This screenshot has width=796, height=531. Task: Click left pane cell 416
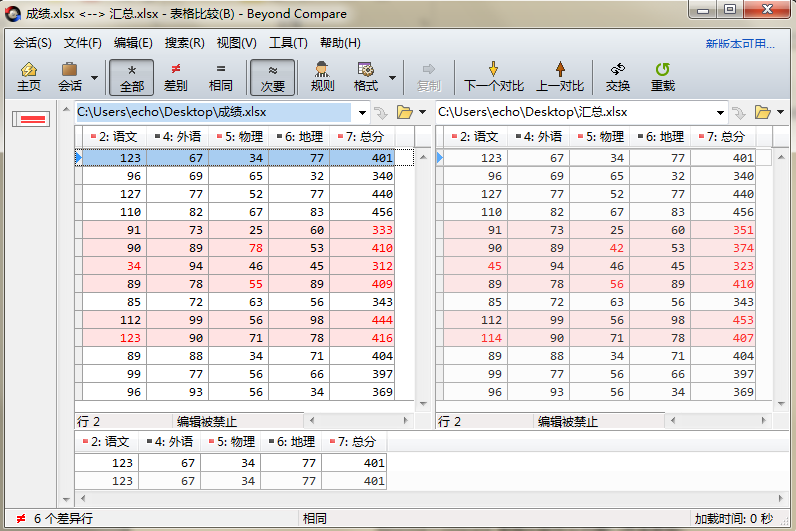click(x=362, y=338)
